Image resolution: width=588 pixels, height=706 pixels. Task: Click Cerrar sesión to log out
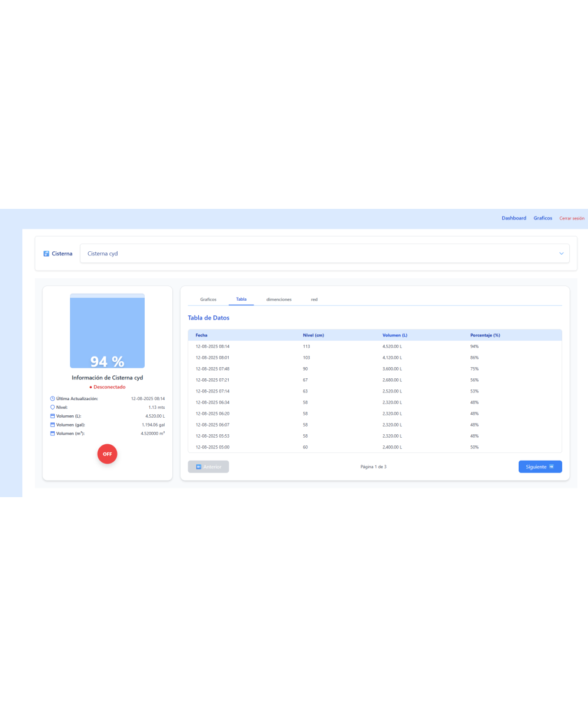click(x=572, y=218)
